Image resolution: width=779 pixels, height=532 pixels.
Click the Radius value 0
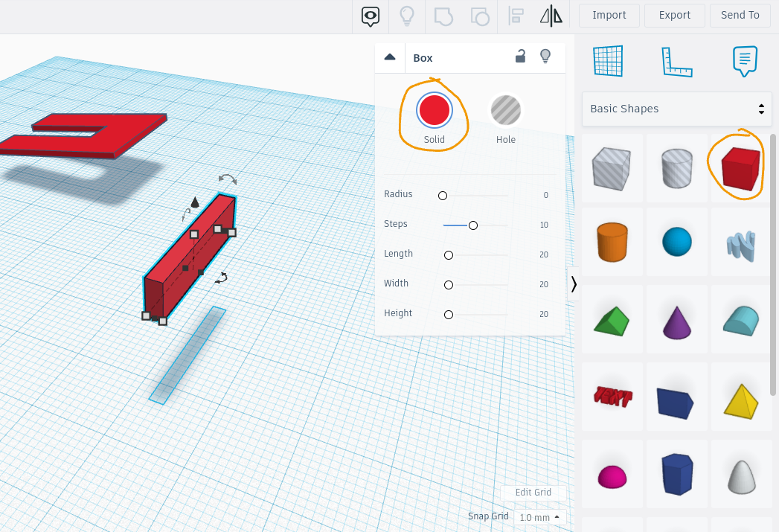(x=545, y=195)
